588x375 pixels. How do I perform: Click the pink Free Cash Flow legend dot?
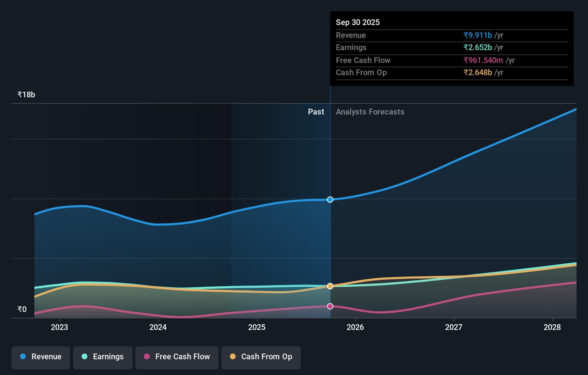point(146,356)
